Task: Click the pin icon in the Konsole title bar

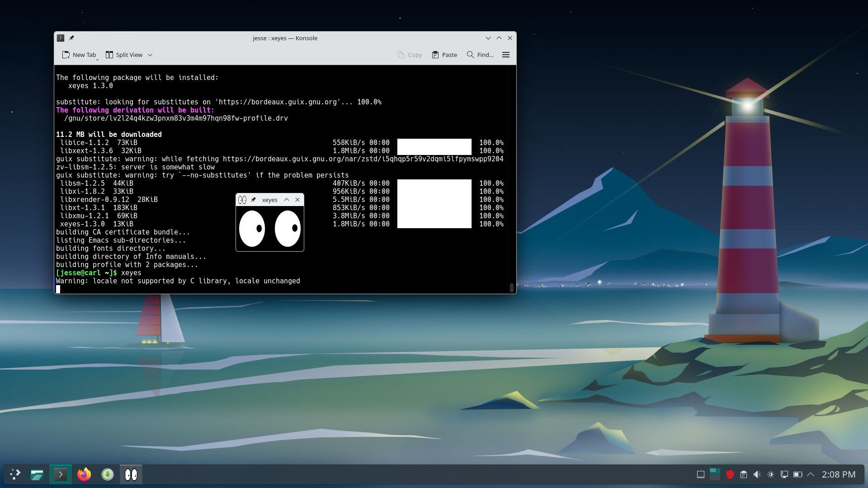Action: coord(71,38)
